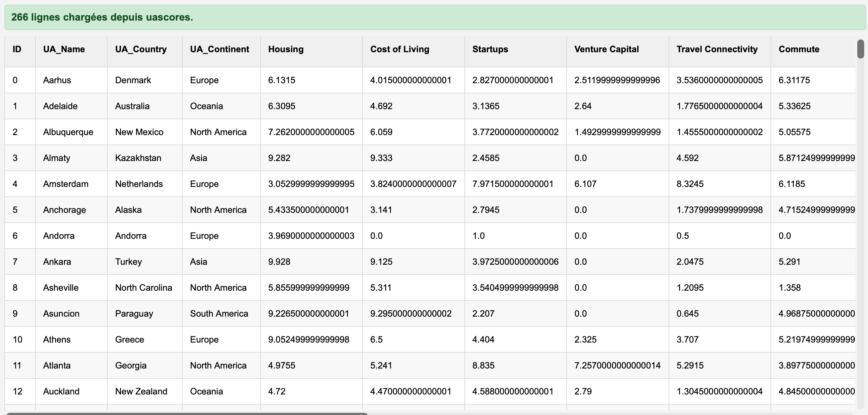
Task: Click Commute value 6.31175
Action: click(813, 80)
